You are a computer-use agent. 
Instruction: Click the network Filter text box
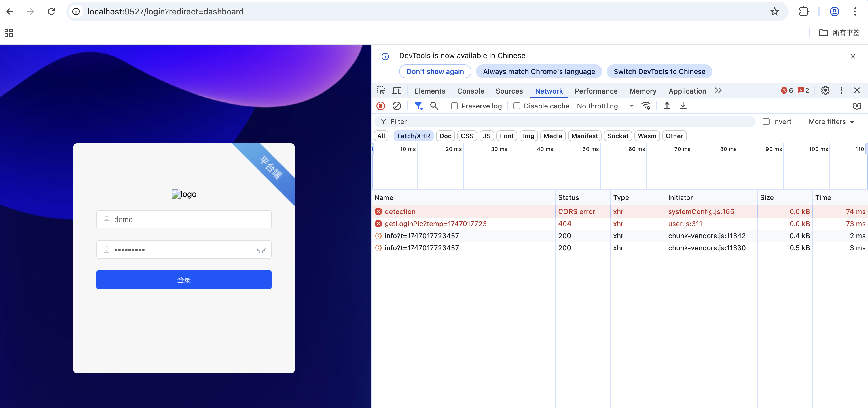pos(564,121)
